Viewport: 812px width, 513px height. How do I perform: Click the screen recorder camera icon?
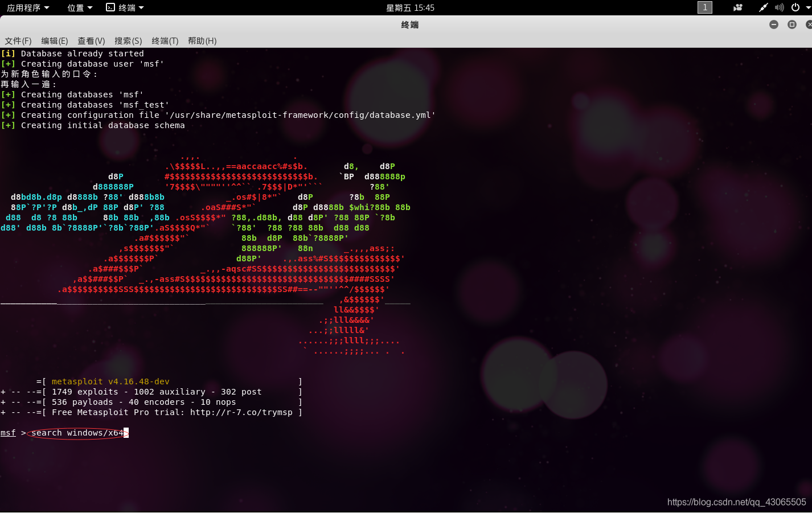[x=738, y=7]
